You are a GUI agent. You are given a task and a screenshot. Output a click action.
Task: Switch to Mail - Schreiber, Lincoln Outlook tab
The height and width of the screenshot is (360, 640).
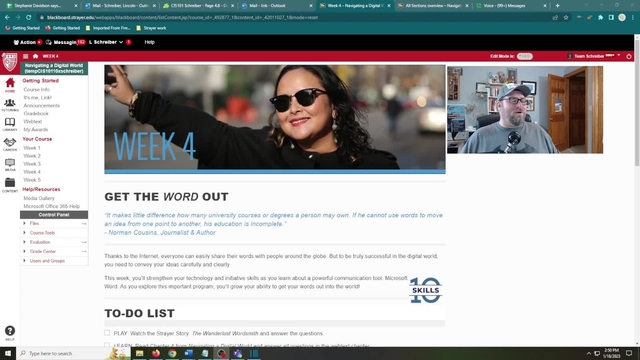coord(120,6)
